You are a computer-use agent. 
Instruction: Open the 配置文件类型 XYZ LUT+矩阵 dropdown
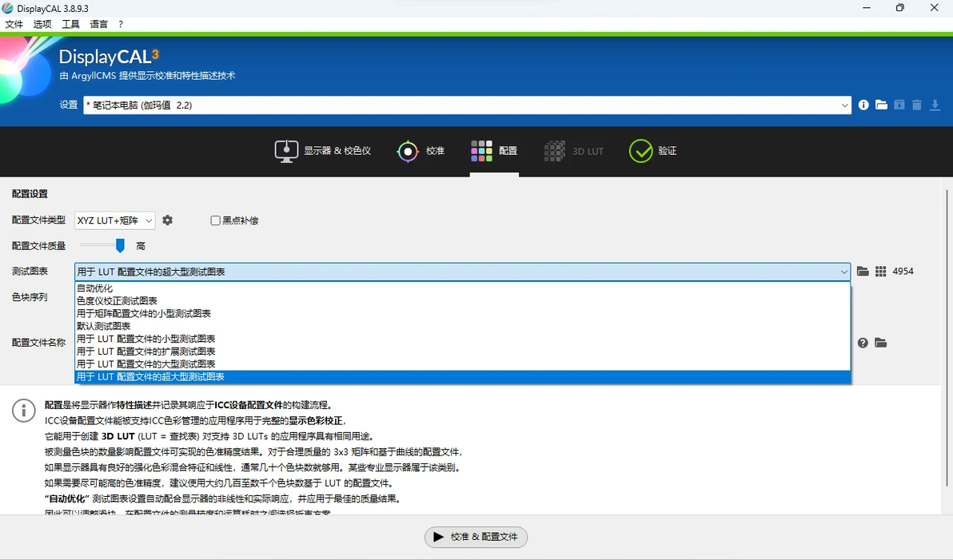115,220
